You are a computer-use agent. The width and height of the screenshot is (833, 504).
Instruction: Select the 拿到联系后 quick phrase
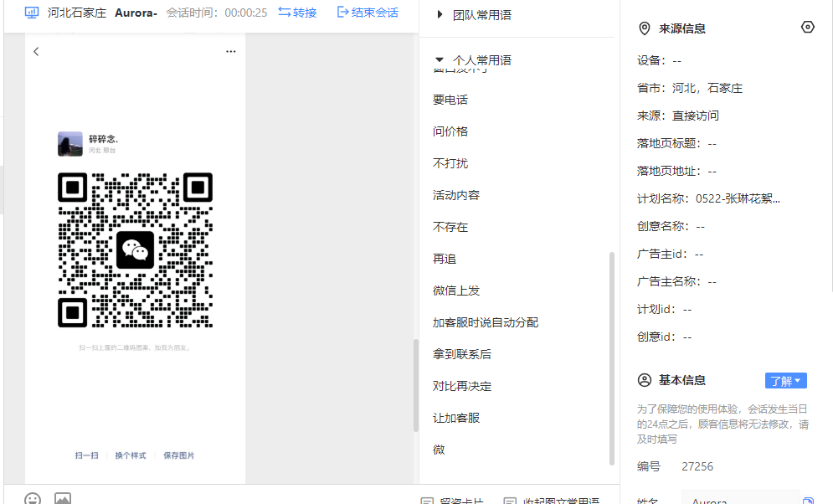point(462,354)
